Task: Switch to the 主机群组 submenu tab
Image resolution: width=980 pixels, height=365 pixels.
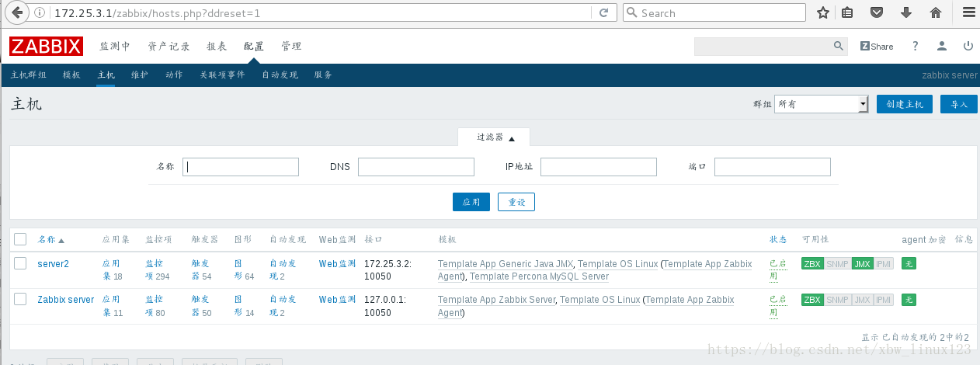Action: pos(29,75)
